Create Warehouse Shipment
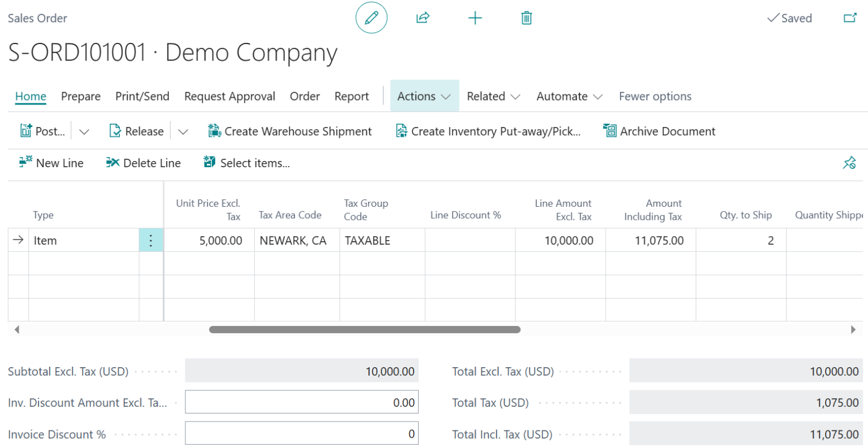The height and width of the screenshot is (448, 868). (290, 131)
